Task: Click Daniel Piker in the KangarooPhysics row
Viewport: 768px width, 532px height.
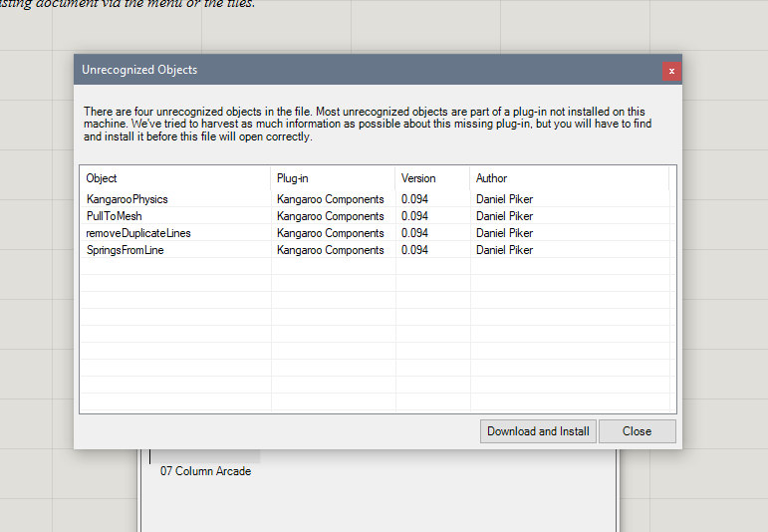Action: [504, 199]
